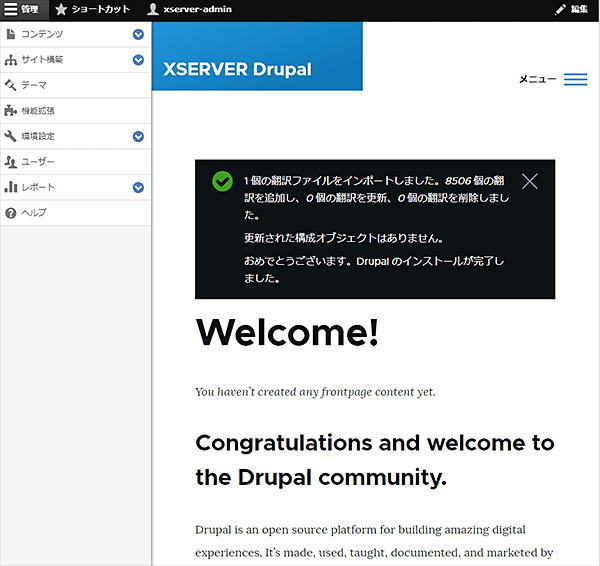Screen dimensions: 600x566
Task: Click the ヘルプ question mark icon
Action: tap(11, 213)
